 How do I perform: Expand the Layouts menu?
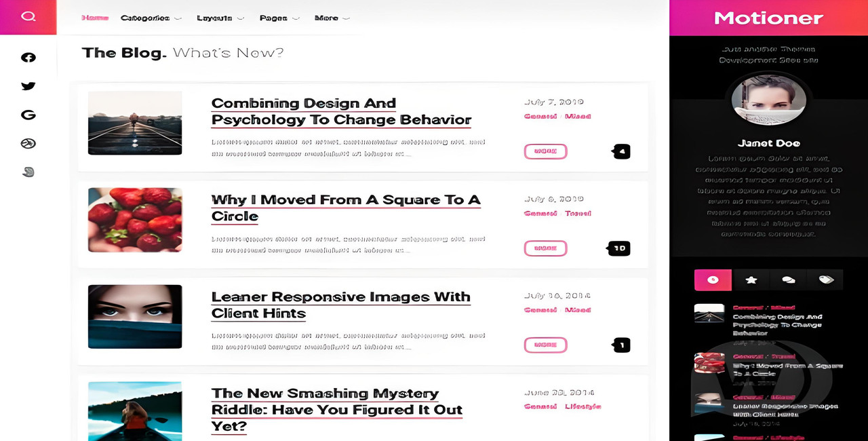pos(220,18)
